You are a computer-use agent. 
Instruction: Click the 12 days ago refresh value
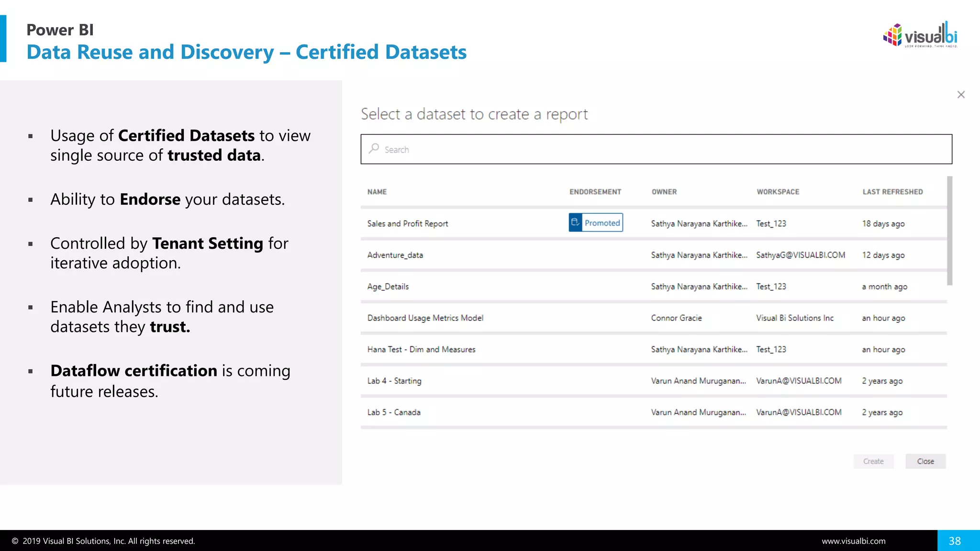pyautogui.click(x=883, y=255)
